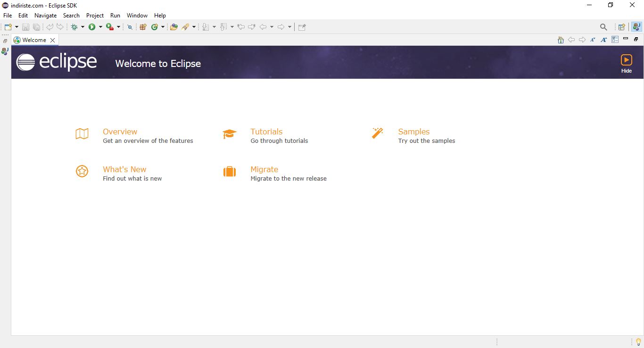Open the Quick Access magnifier icon
This screenshot has width=644, height=348.
tap(603, 27)
